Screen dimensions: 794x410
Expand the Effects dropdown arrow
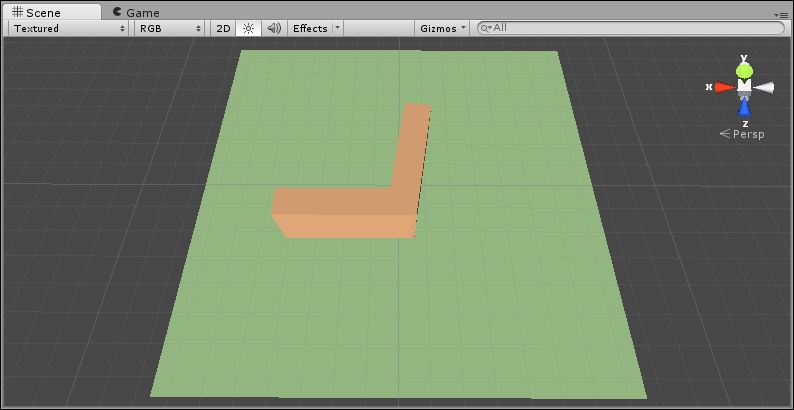coord(337,28)
